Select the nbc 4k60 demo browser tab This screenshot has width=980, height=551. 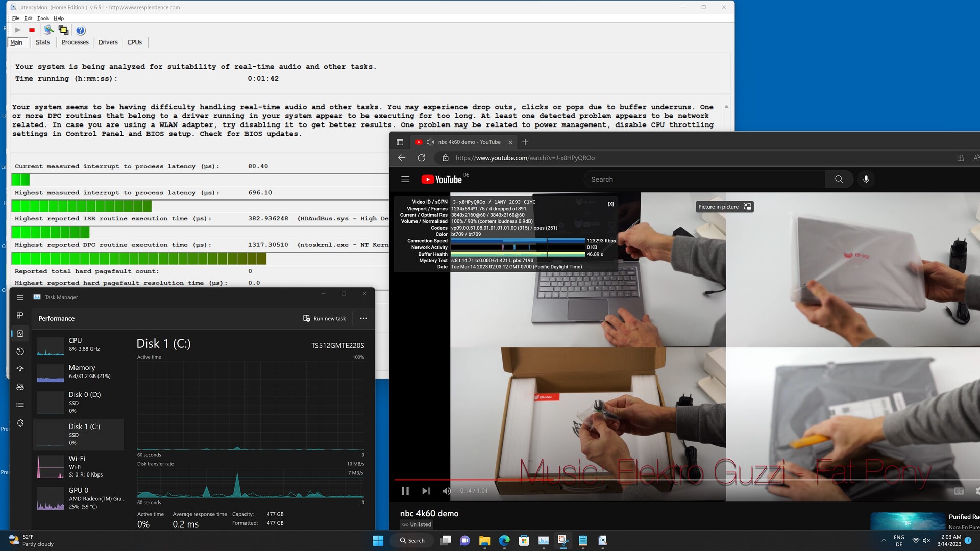coord(463,142)
